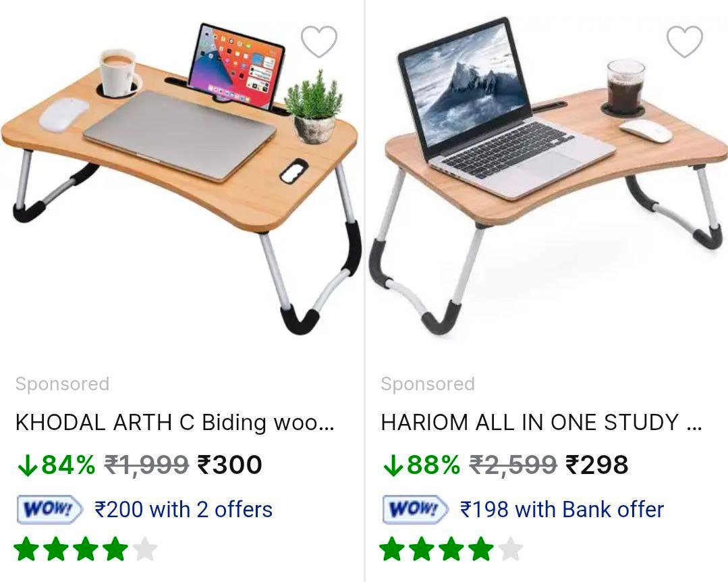This screenshot has width=728, height=582.
Task: View ₹200 with 2 offers details
Action: tap(184, 510)
